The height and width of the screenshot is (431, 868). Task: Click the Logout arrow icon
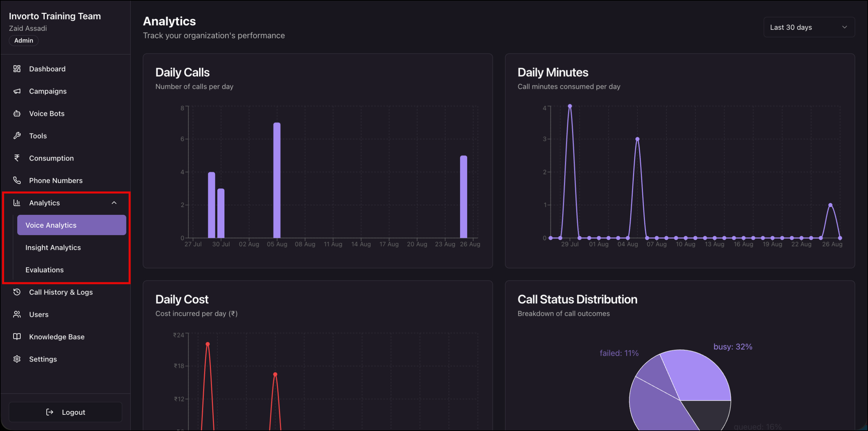pyautogui.click(x=50, y=412)
